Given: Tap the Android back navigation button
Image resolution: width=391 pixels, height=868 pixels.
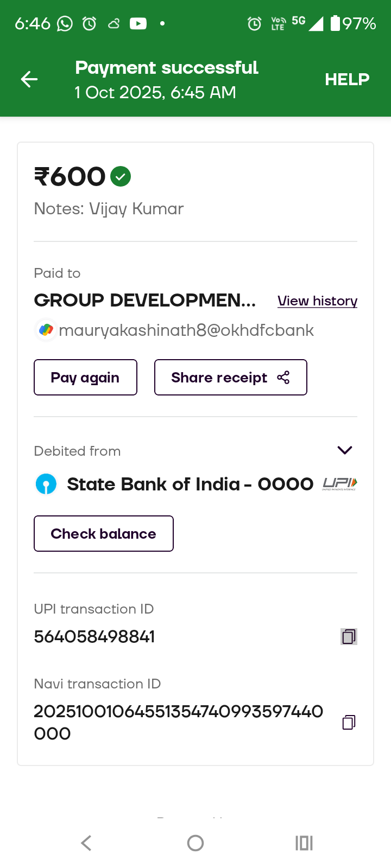Looking at the screenshot, I should [x=86, y=843].
